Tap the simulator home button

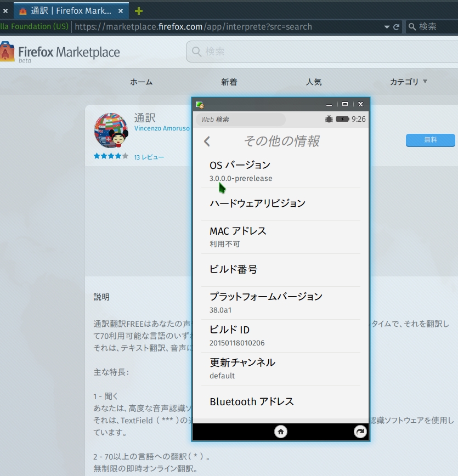coord(281,432)
